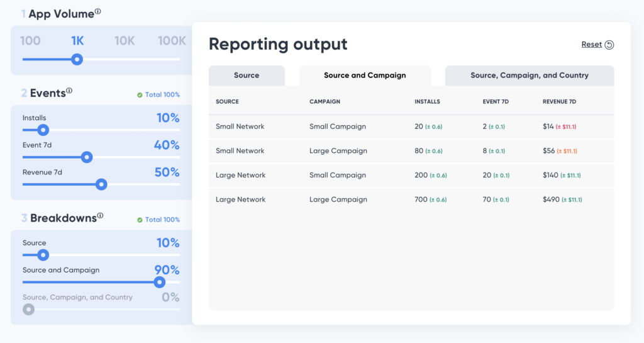Click the $14 revenue cell
Screen dimensions: 644x343
click(x=559, y=127)
